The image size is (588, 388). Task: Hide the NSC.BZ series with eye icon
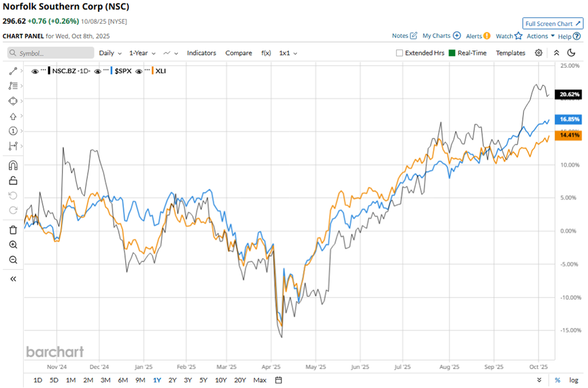coord(35,71)
